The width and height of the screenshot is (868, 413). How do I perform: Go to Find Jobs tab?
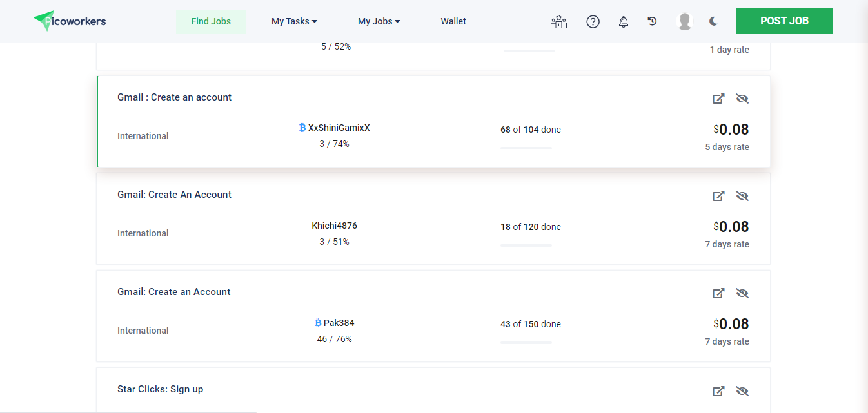point(211,21)
